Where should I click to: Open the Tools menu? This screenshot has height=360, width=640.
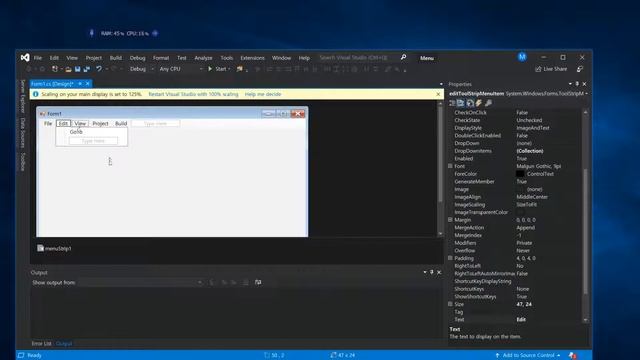227,58
